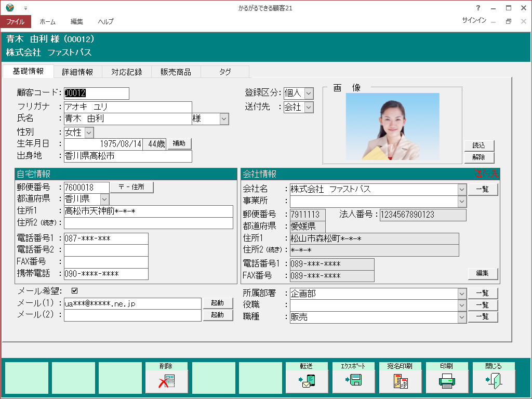Click the 削除 delete icon button
Screen dimensions: 532x399
coord(167,382)
